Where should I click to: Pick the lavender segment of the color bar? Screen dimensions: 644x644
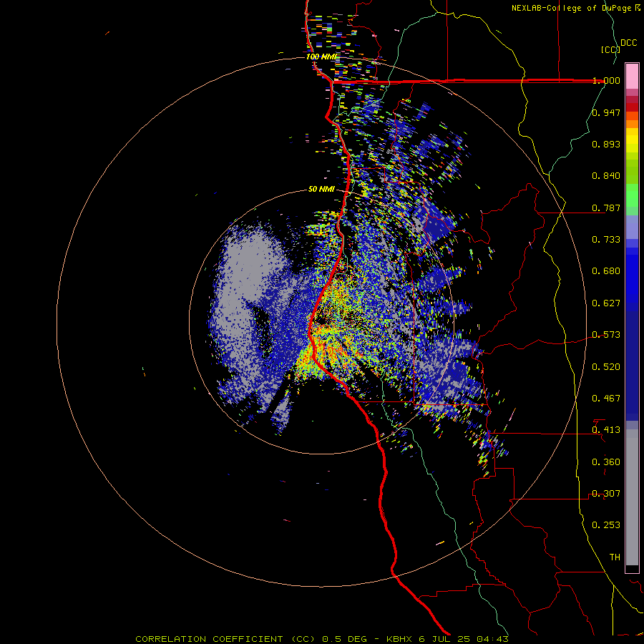(x=632, y=227)
